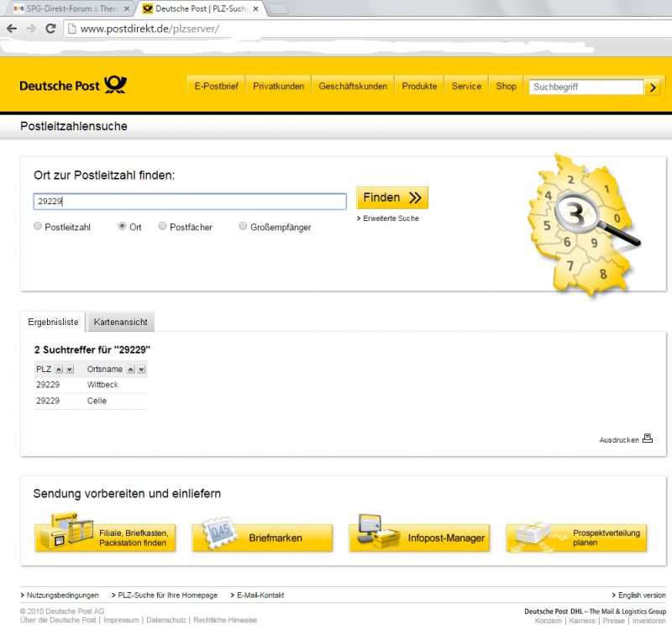Submit site search with the arrow button

coord(653,87)
